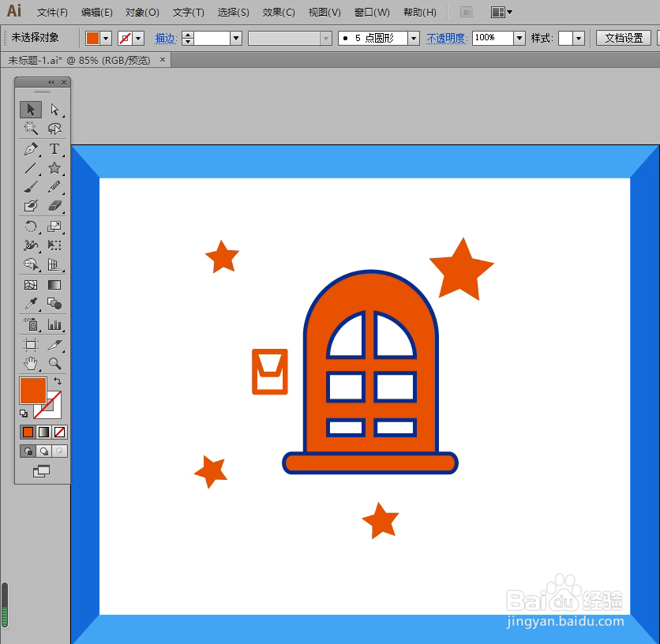Open the 文件(F) menu
The width and height of the screenshot is (660, 644).
tap(52, 12)
